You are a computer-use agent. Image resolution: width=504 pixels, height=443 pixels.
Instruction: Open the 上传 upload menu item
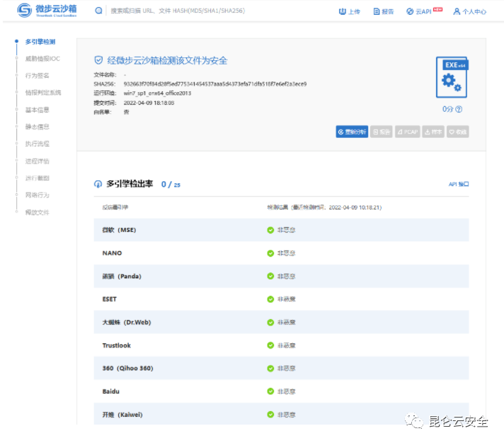tap(350, 11)
